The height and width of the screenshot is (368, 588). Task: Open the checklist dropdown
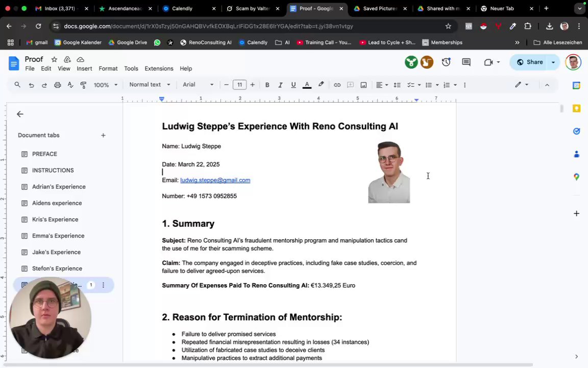414,85
